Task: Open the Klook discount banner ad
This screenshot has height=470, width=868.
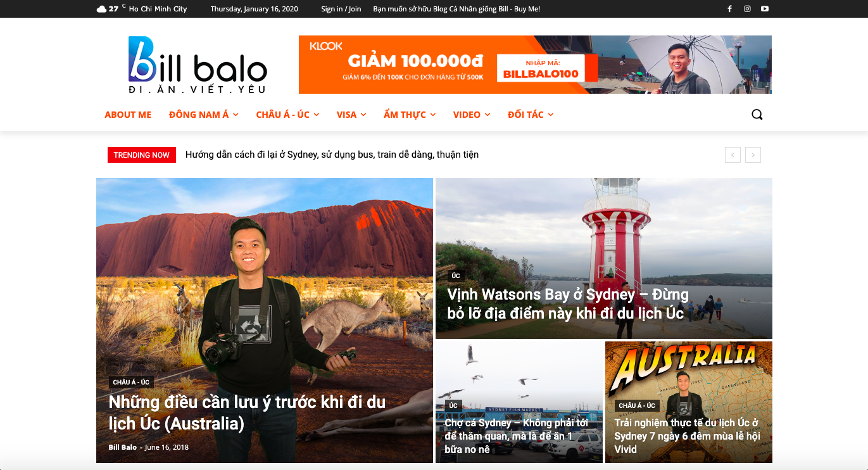Action: coord(535,65)
